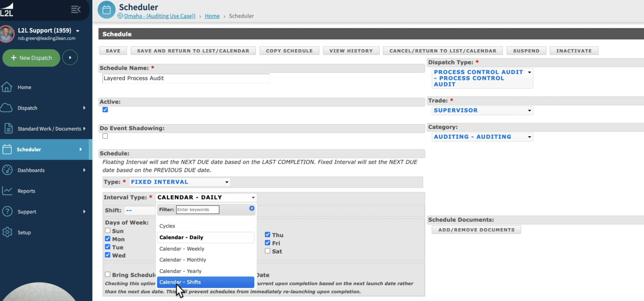Screen dimensions: 644x301
Task: Click the L2L logo
Action: [x=7, y=10]
